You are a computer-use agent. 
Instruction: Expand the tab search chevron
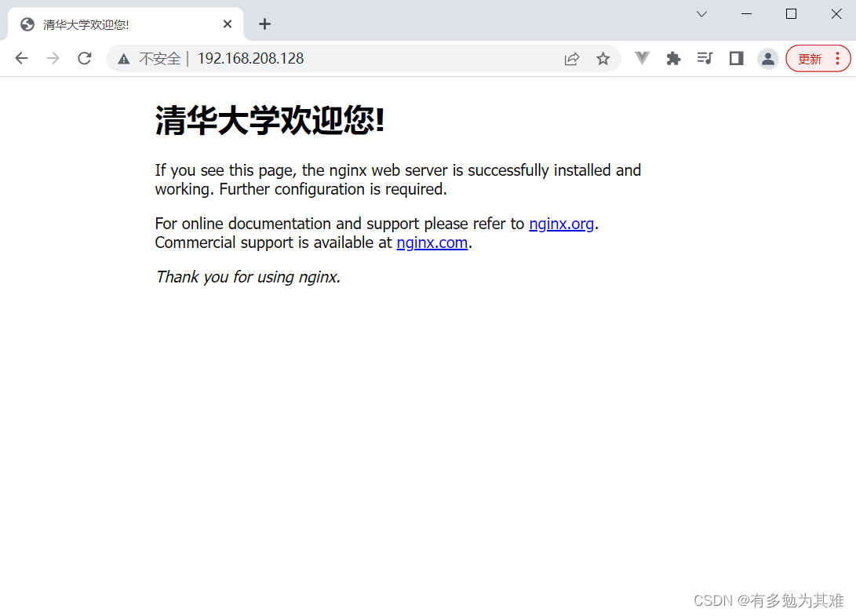tap(701, 14)
